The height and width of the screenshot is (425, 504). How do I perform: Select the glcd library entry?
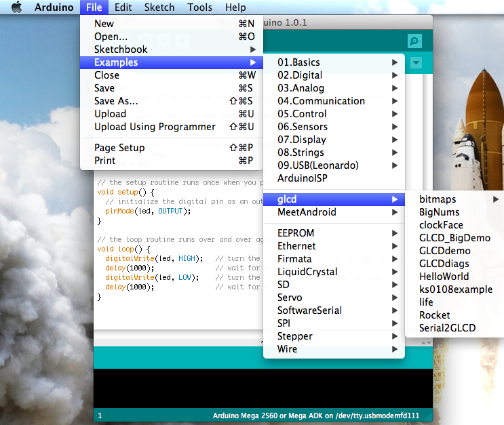point(334,199)
